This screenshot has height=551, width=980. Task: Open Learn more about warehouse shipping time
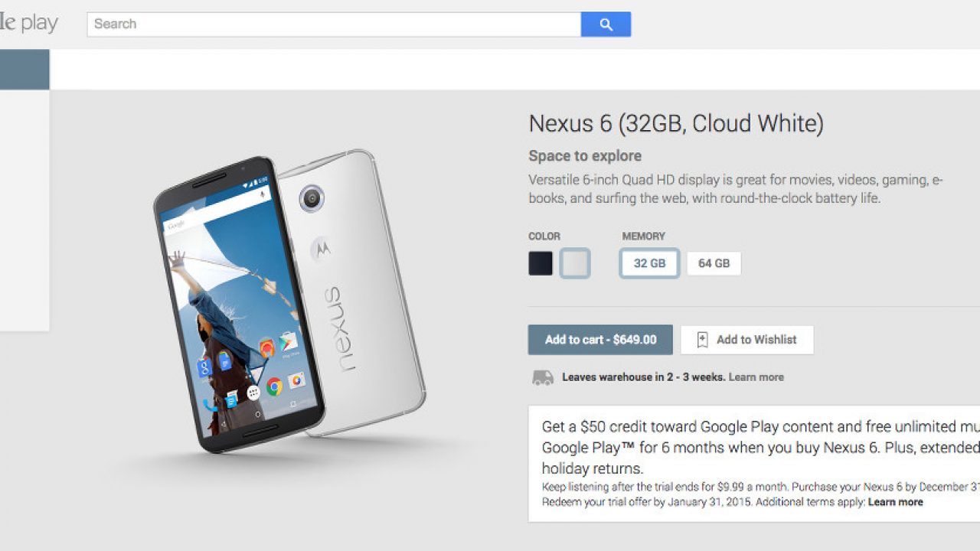(756, 377)
